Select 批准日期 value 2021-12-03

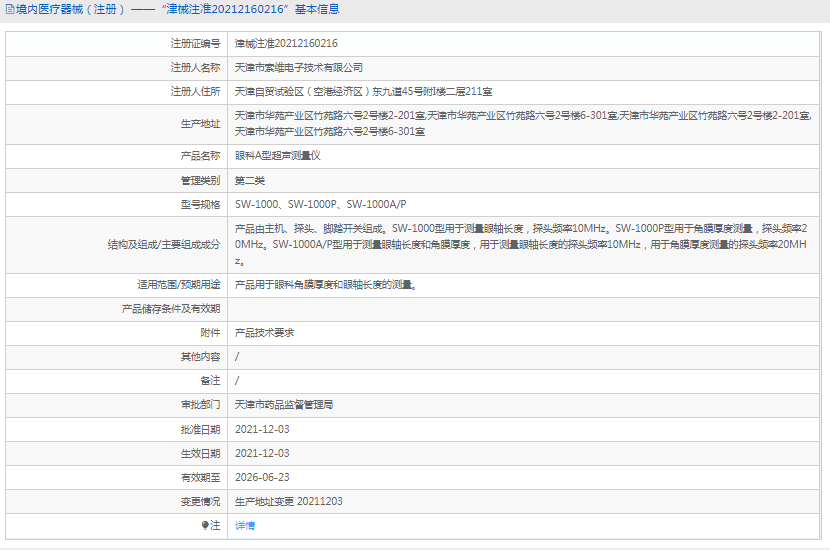tap(262, 429)
